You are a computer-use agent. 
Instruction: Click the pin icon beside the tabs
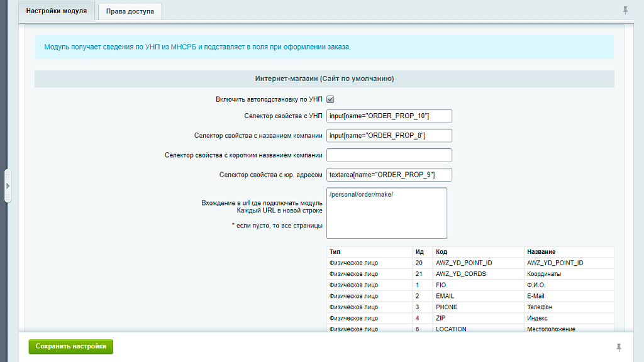tap(625, 11)
